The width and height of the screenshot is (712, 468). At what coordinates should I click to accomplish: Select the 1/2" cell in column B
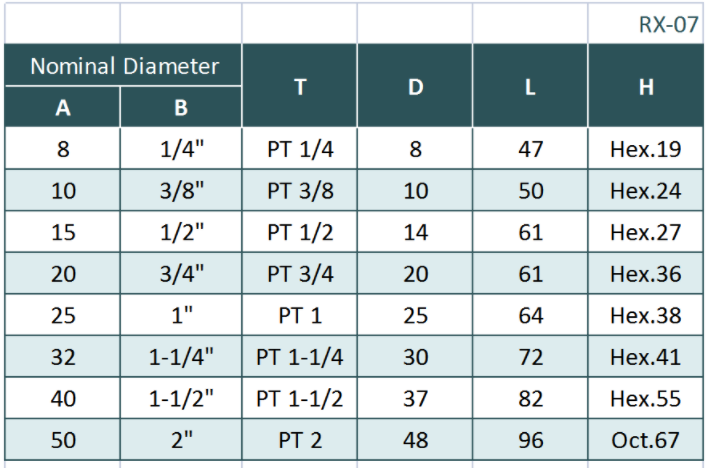181,232
